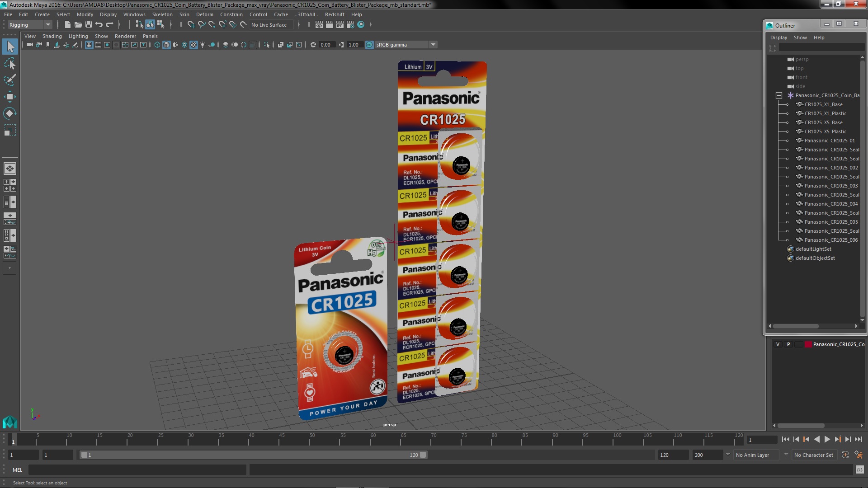Open the MEL language selector
868x488 pixels.
pos(17,470)
